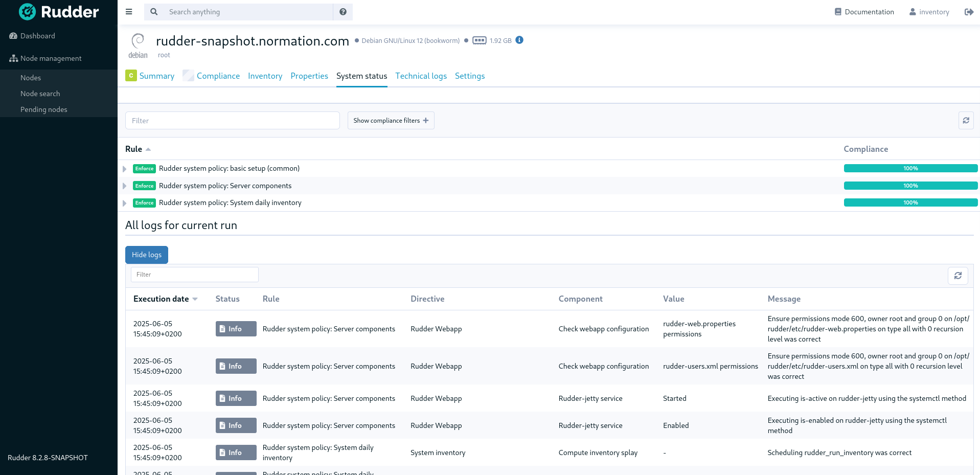980x475 pixels.
Task: Click the RAM memory icon
Action: click(x=480, y=40)
